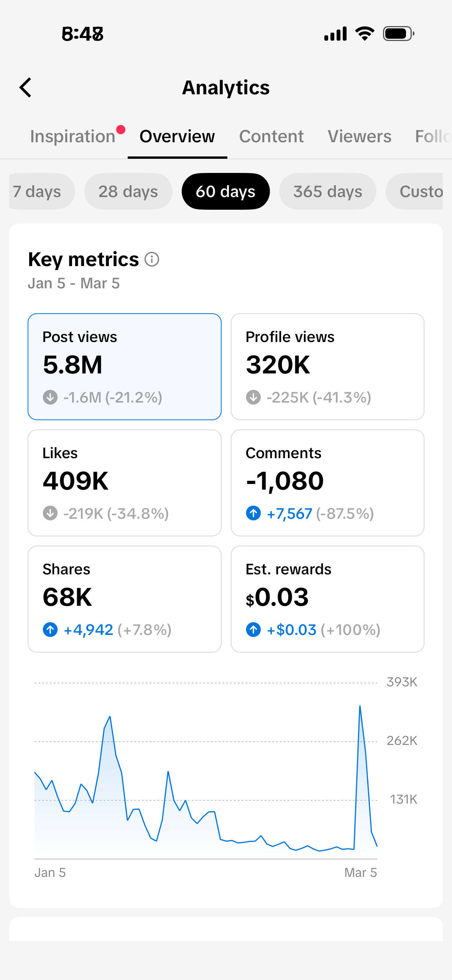Switch to the Viewers tab
This screenshot has height=980, width=452.
click(360, 136)
